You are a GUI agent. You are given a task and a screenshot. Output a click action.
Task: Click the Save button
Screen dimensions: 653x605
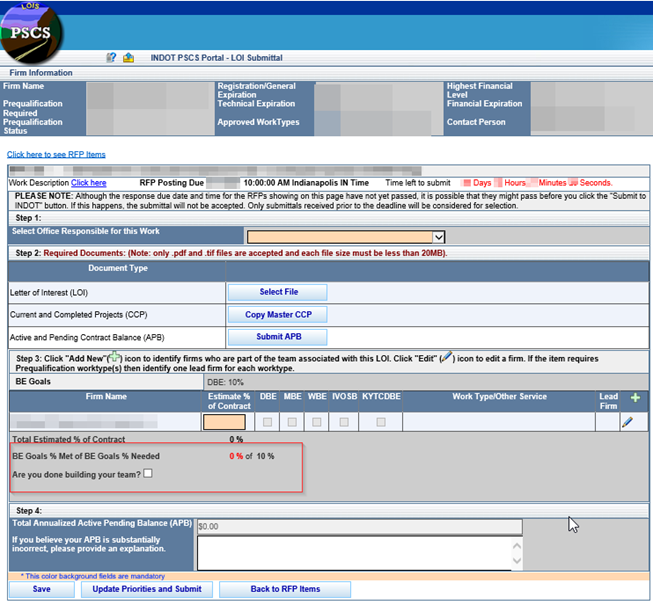[42, 589]
